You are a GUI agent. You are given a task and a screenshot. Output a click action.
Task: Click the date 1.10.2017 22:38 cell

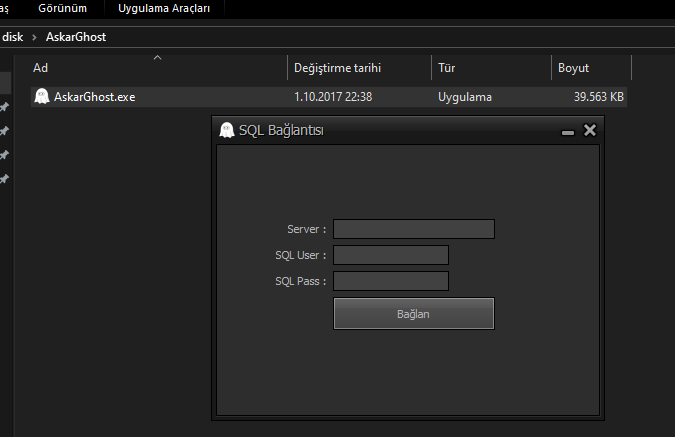click(333, 97)
